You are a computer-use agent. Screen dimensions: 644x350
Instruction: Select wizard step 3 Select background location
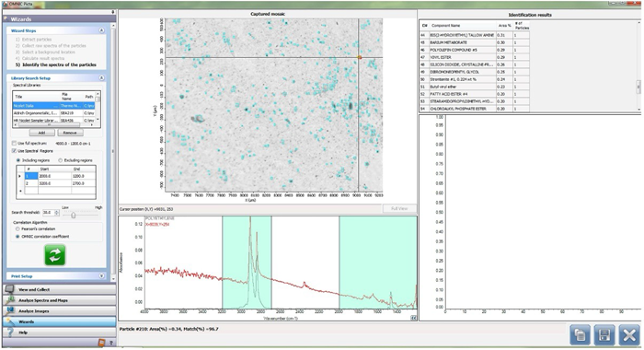coord(45,52)
